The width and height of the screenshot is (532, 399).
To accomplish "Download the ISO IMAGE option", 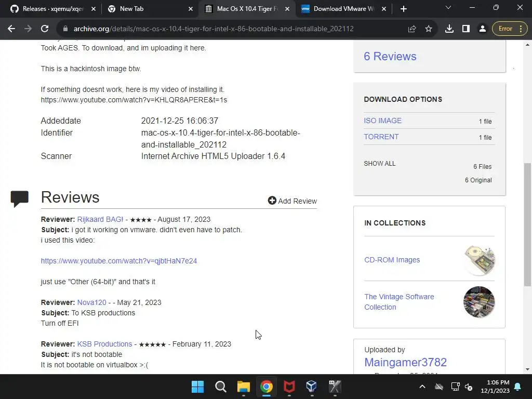I will point(383,121).
